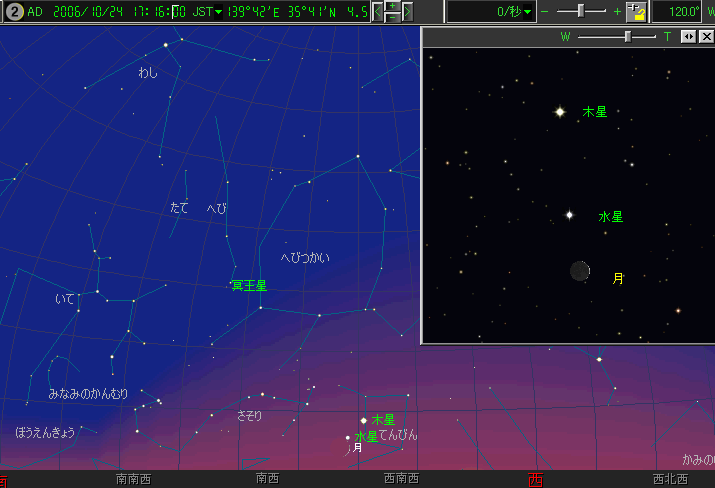The height and width of the screenshot is (488, 715).
Task: Toggle the lock icon in toolbar
Action: coord(635,12)
